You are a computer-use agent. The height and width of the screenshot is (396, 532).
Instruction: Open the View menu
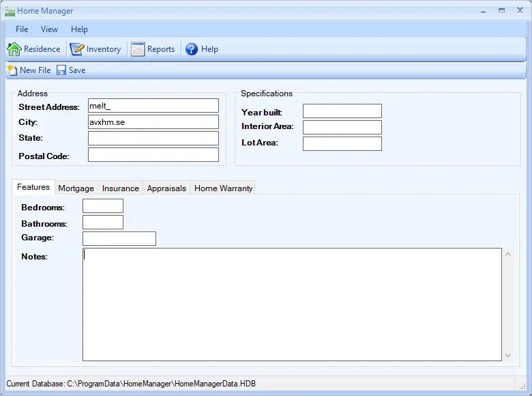pyautogui.click(x=49, y=29)
